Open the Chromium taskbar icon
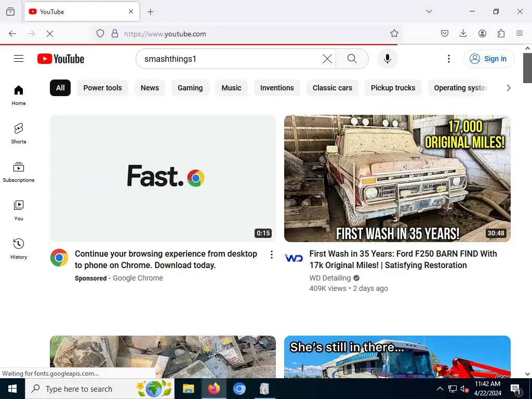The image size is (532, 399). tap(239, 389)
